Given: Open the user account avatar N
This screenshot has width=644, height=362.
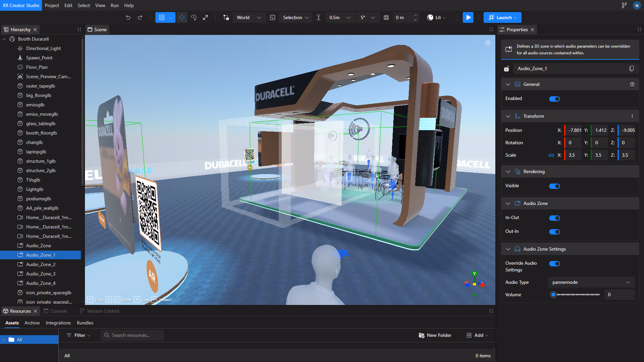Looking at the screenshot, I should 637,5.
